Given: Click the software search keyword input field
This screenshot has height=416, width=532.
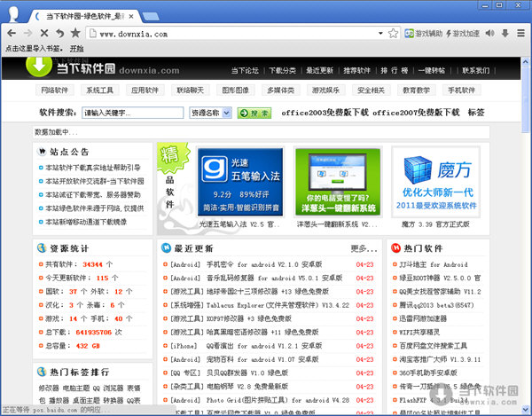Looking at the screenshot, I should [x=131, y=113].
